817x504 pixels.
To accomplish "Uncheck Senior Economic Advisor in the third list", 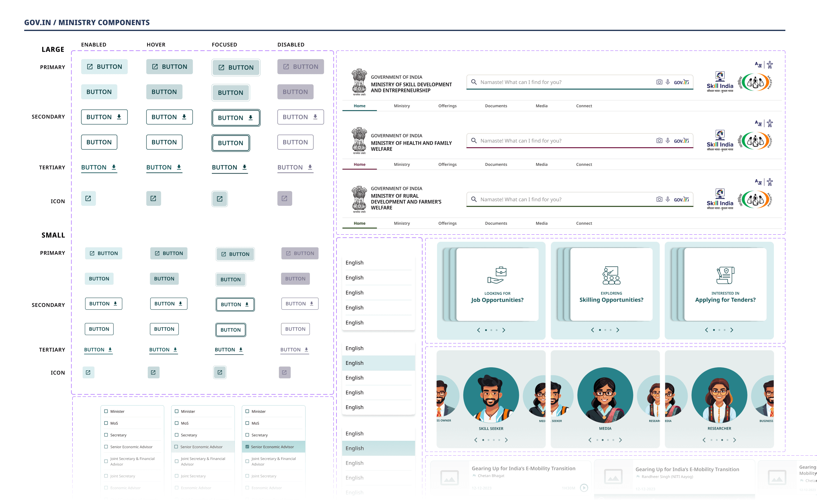I will coord(247,447).
